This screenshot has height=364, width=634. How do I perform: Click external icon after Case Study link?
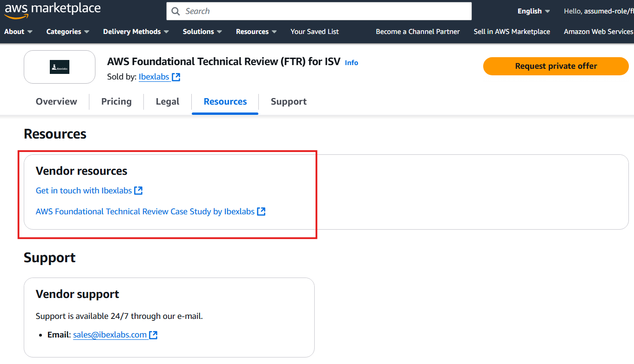coord(261,212)
